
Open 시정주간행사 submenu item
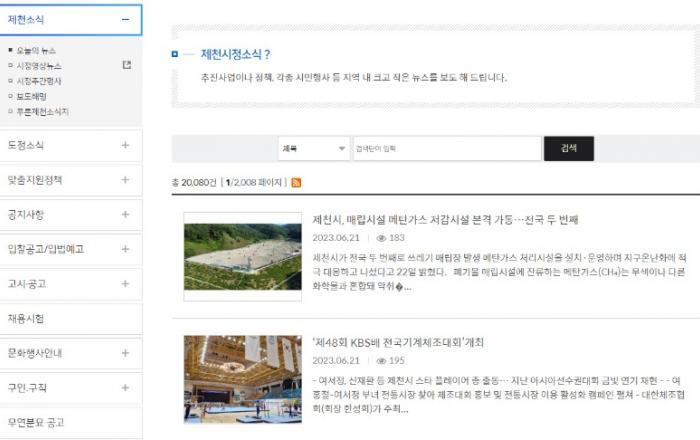click(x=40, y=81)
